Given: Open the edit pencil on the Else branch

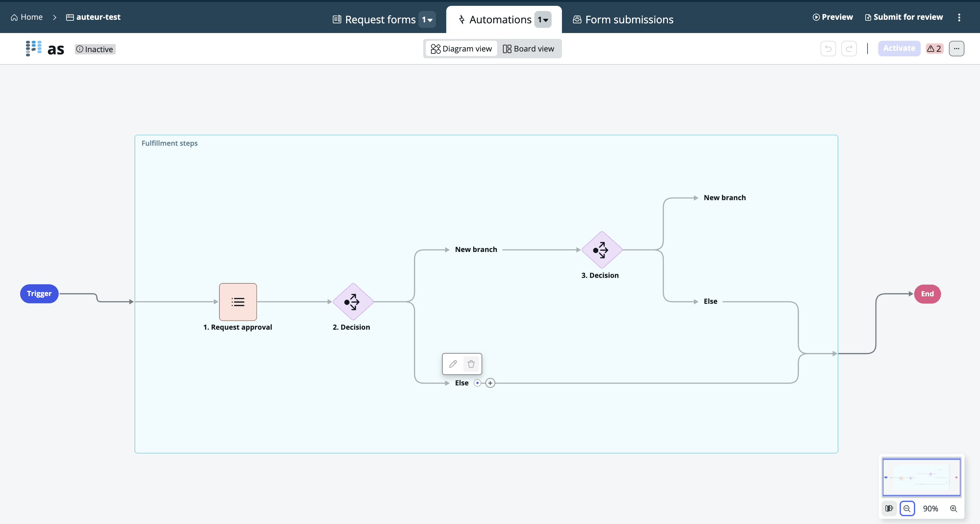Looking at the screenshot, I should tap(453, 364).
